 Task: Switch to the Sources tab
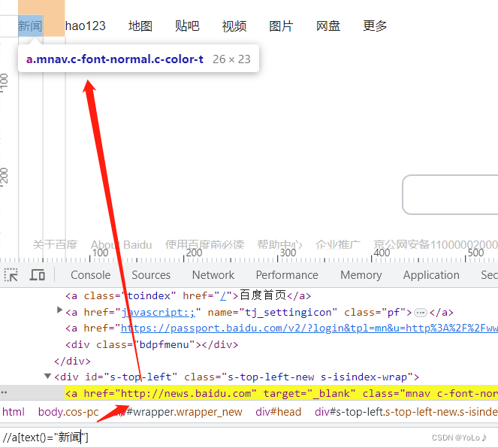(151, 275)
